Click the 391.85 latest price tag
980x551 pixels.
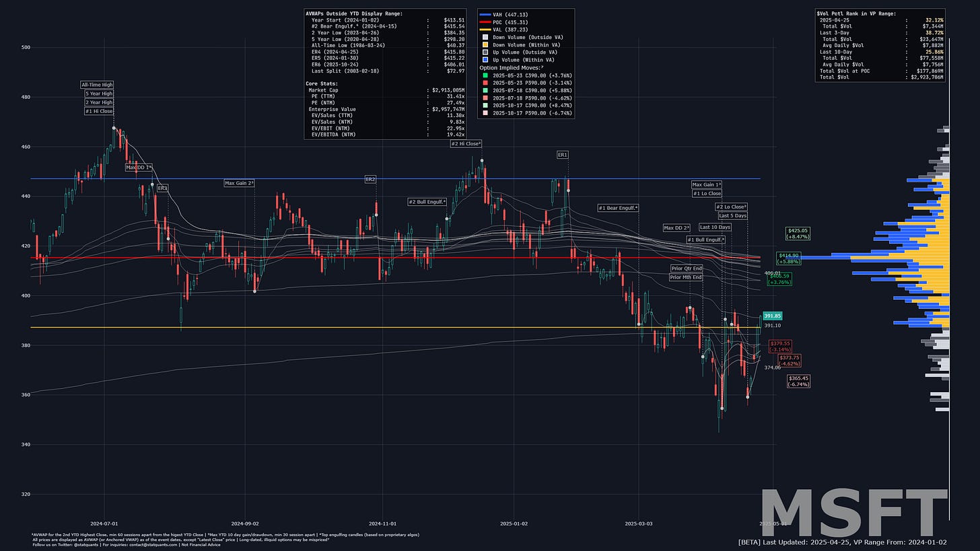point(772,316)
